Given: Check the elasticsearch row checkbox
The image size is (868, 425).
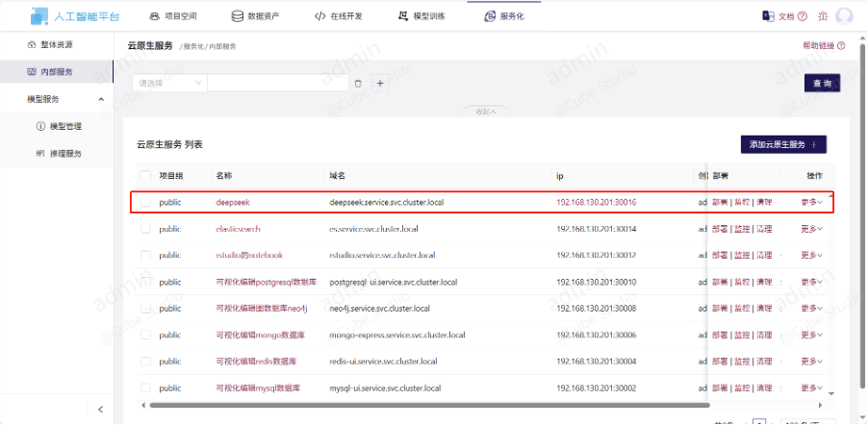Looking at the screenshot, I should click(145, 229).
